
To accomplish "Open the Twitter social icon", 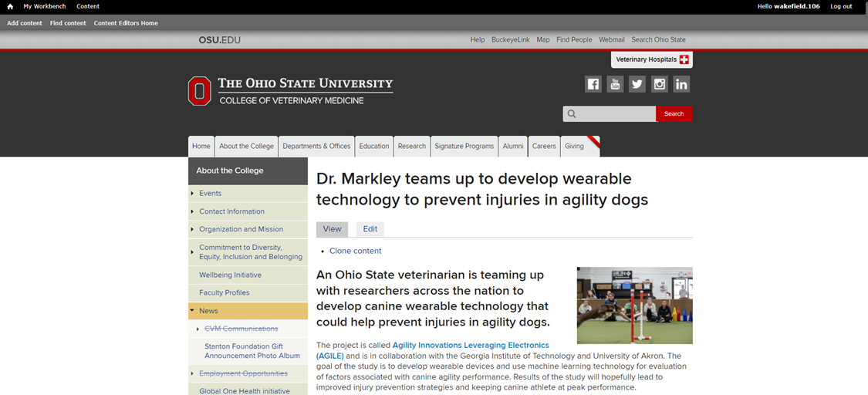I will (x=637, y=84).
